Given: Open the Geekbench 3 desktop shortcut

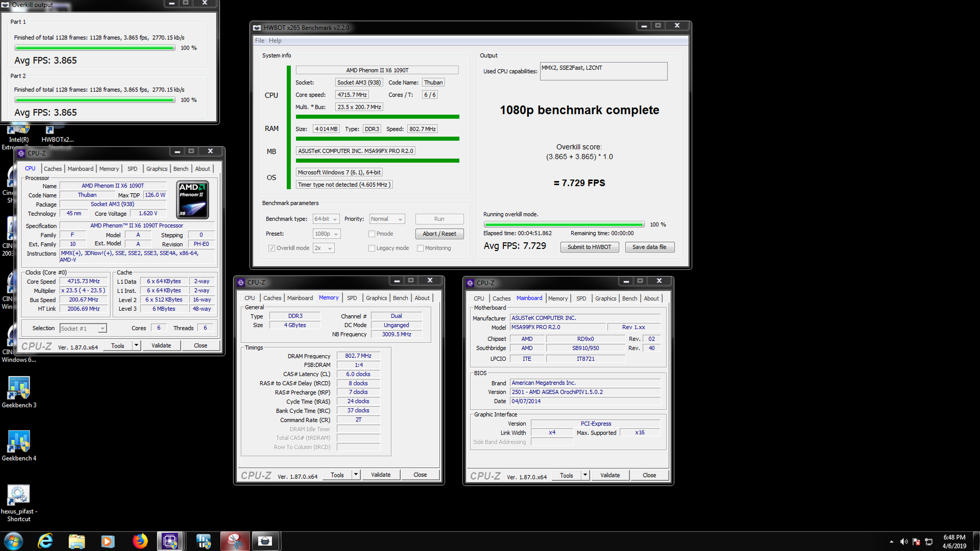Looking at the screenshot, I should click(19, 392).
